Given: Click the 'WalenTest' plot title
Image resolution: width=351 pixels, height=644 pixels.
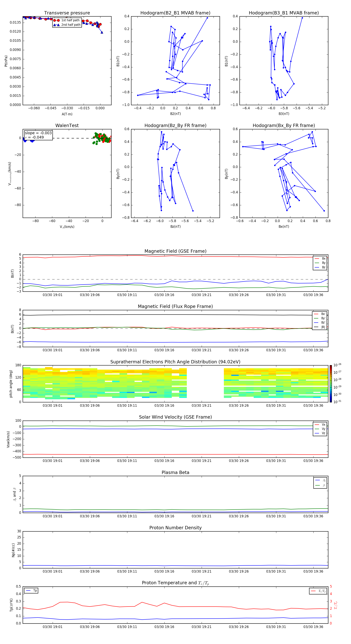Looking at the screenshot, I should (67, 125).
